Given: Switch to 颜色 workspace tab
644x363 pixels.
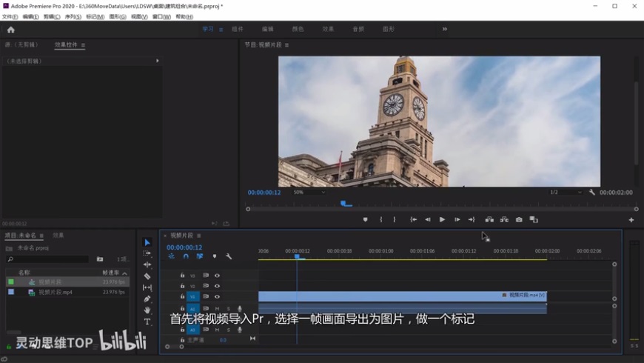Looking at the screenshot, I should click(x=298, y=29).
